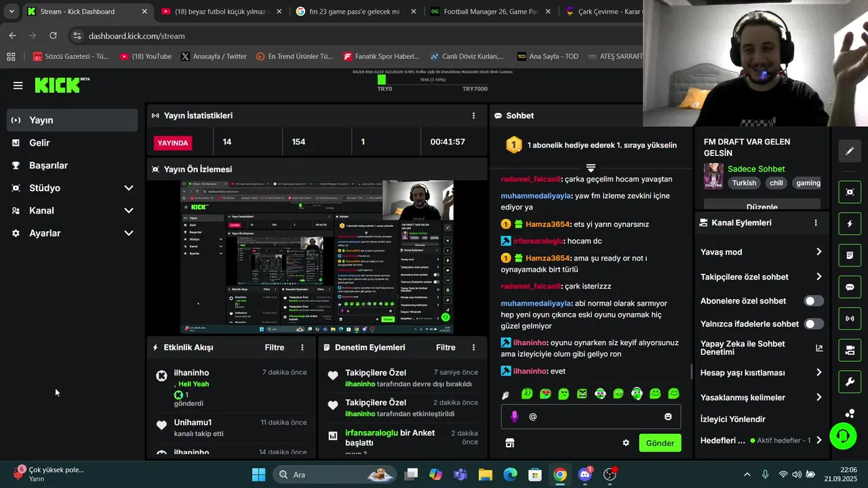Screen dimensions: 868x488
Task: Click the downward arrow icon under the chat leaderboard banner
Action: pos(591,167)
